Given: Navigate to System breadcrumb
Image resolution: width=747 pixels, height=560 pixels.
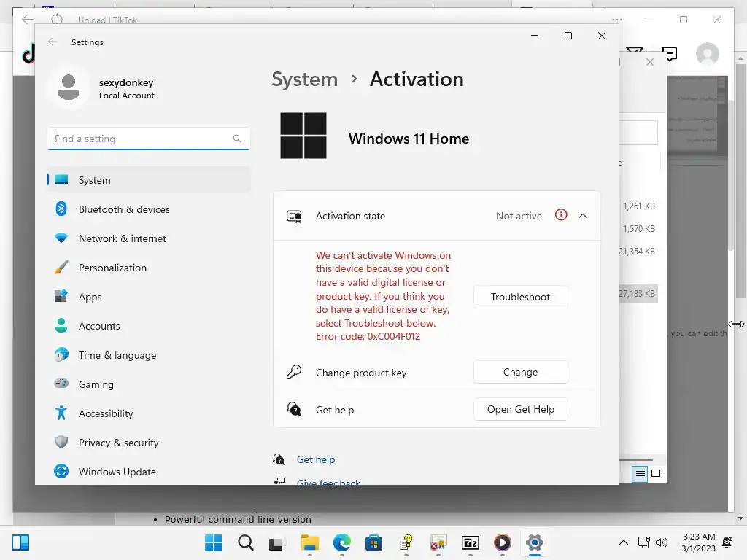Looking at the screenshot, I should (x=304, y=79).
